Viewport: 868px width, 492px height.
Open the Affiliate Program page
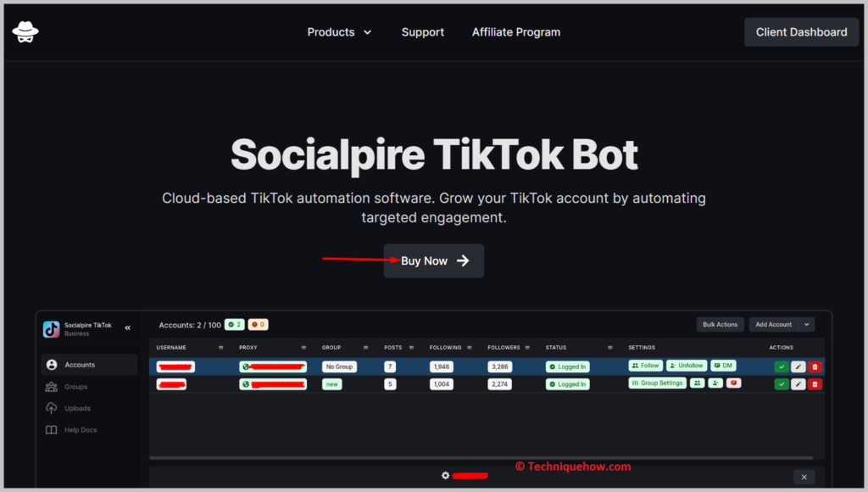point(516,32)
